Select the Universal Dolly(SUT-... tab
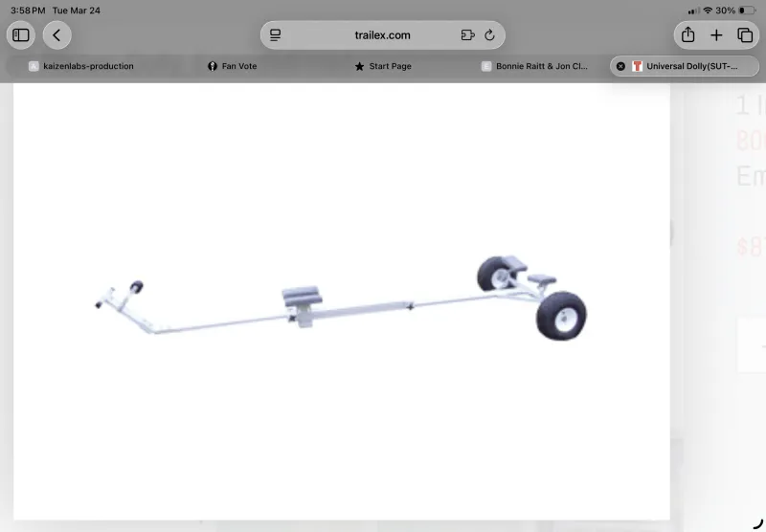 click(x=685, y=66)
